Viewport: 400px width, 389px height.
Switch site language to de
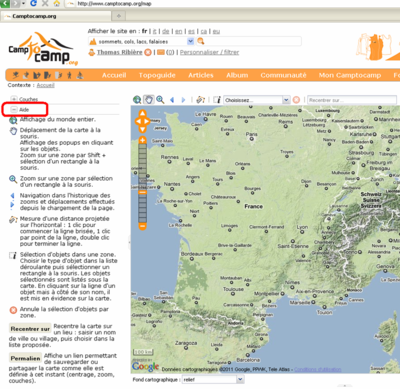(x=166, y=31)
